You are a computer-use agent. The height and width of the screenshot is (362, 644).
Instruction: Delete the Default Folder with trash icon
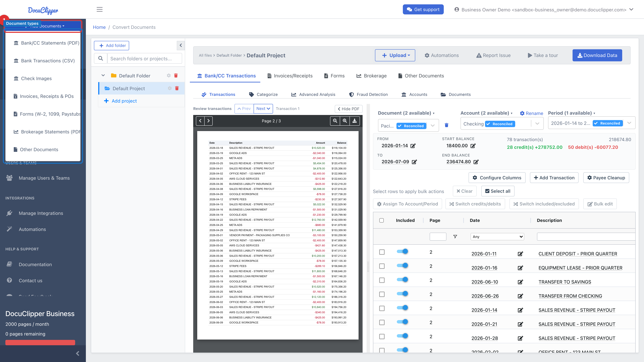[176, 75]
